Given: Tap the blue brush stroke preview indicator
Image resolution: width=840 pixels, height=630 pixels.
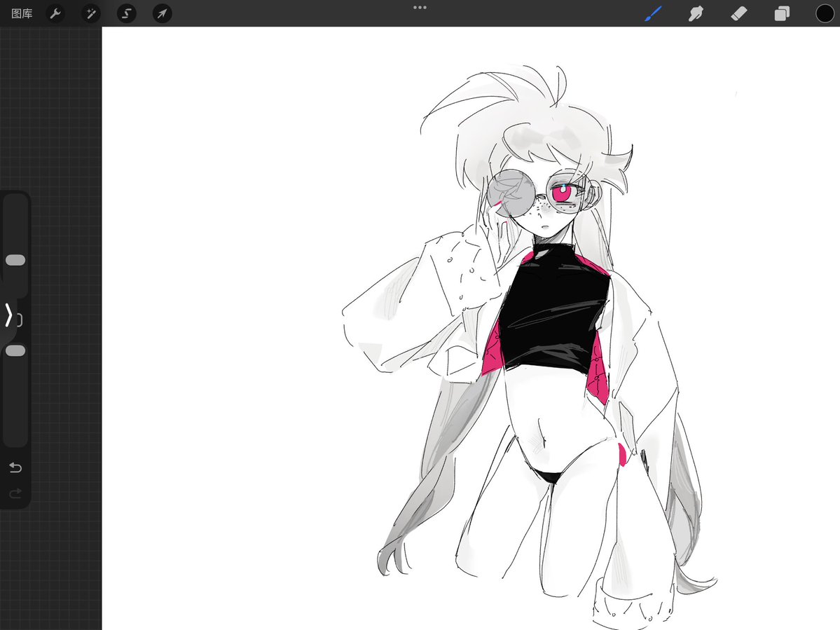Looking at the screenshot, I should pos(653,13).
